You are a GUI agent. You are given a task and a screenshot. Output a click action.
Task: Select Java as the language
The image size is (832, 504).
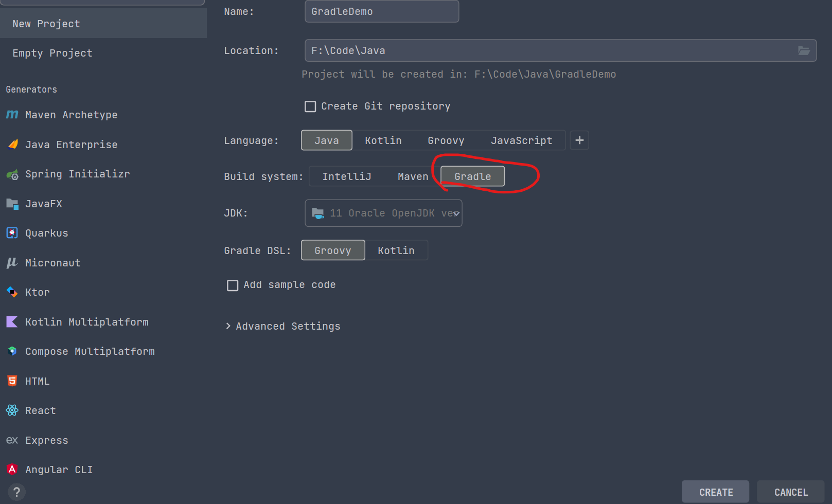click(x=327, y=140)
